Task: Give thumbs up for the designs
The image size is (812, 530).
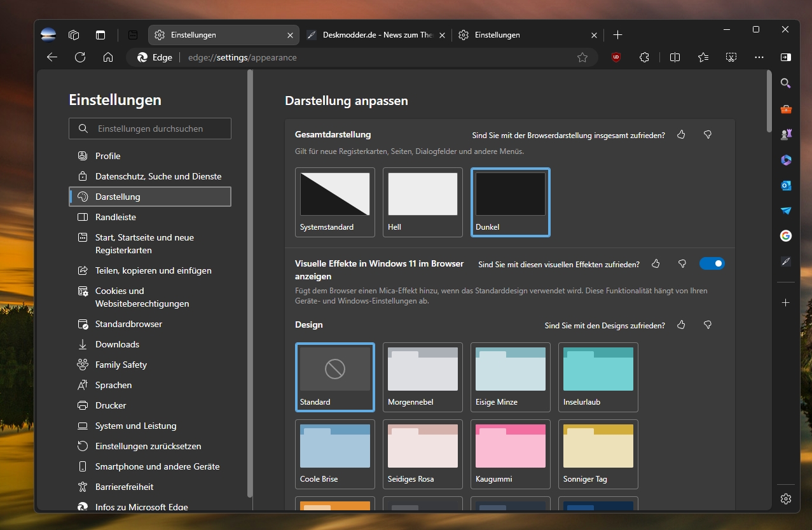Action: pos(681,325)
